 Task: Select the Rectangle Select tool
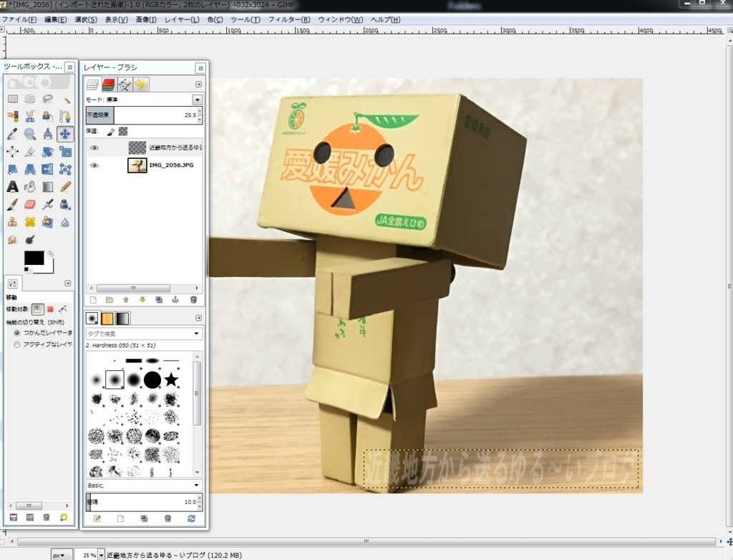click(13, 99)
